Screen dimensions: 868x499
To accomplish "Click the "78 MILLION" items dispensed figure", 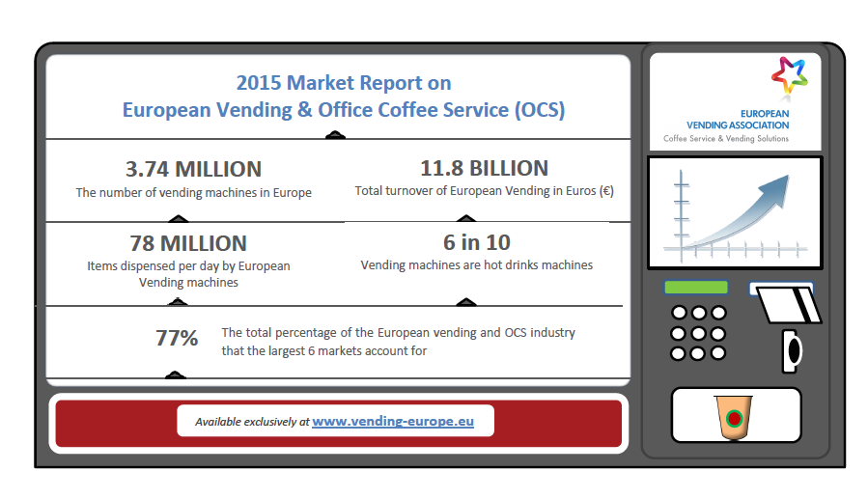I will tap(187, 243).
